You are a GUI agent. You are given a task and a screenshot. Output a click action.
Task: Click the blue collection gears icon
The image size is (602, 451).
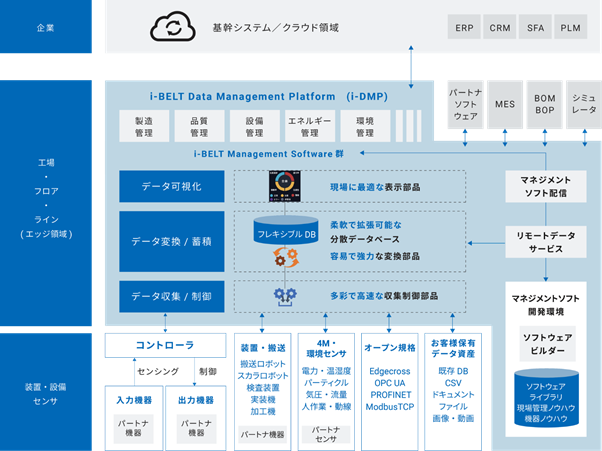285,297
